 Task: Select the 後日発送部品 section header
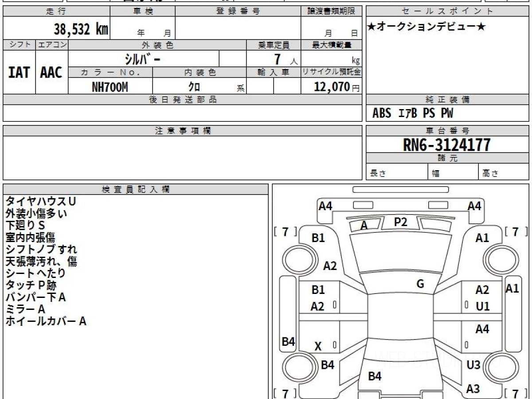point(183,99)
